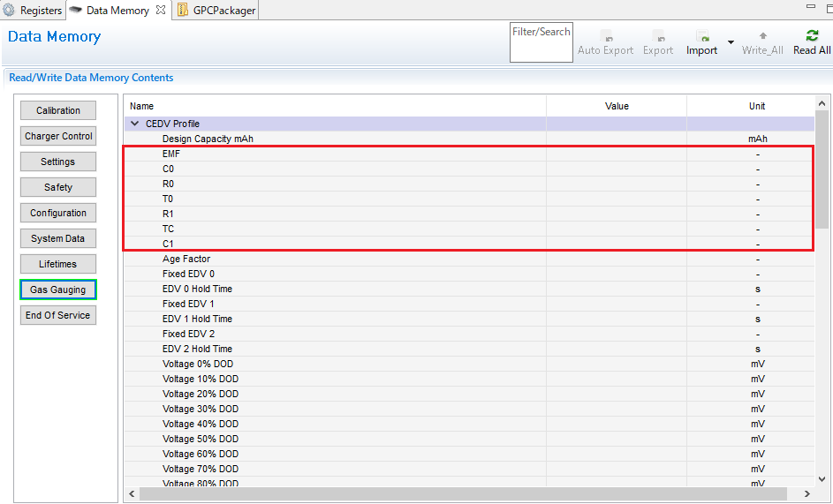Select the Data Memory tab
The width and height of the screenshot is (833, 504).
click(118, 10)
